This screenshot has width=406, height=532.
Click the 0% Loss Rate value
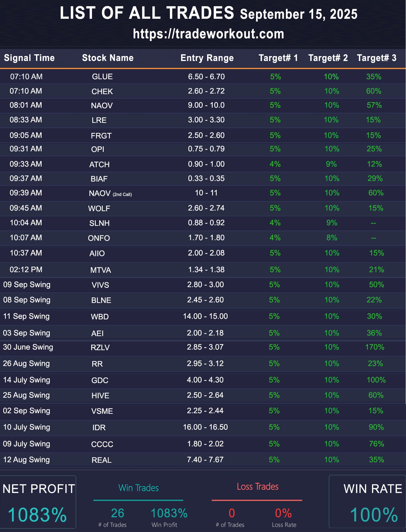pos(283,513)
